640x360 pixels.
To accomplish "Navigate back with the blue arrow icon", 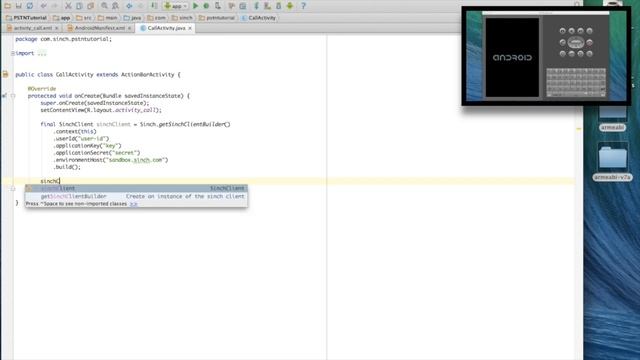I will [x=129, y=6].
